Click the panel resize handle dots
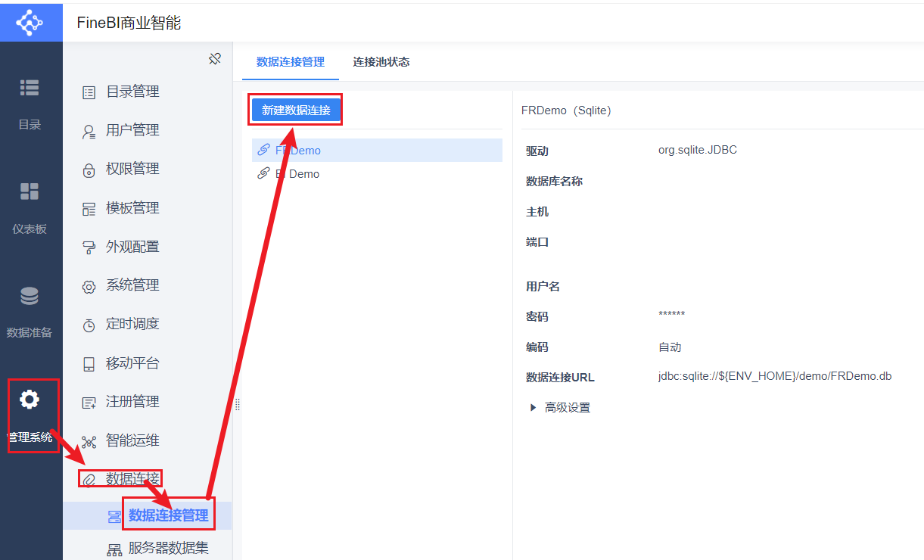924x560 pixels. click(x=237, y=405)
